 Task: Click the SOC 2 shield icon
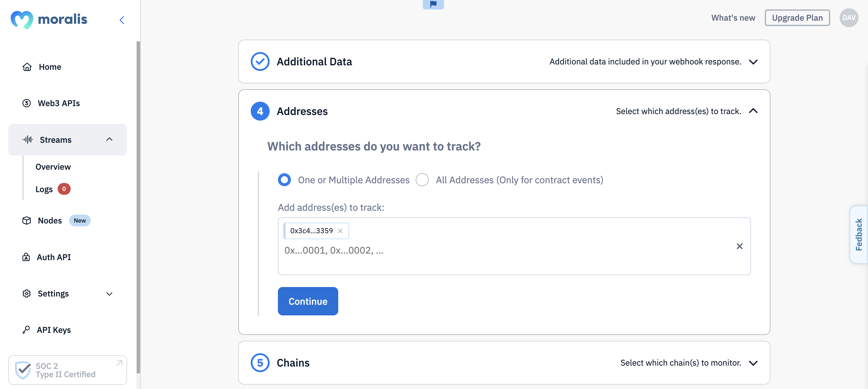tap(23, 370)
